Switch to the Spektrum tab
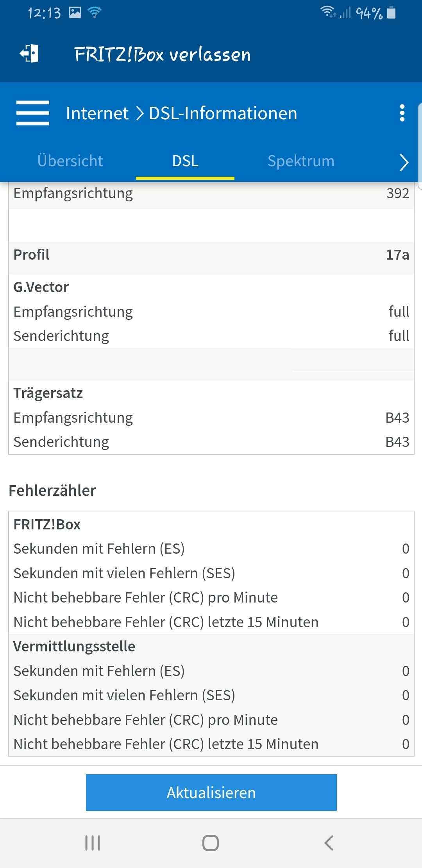 (x=301, y=161)
